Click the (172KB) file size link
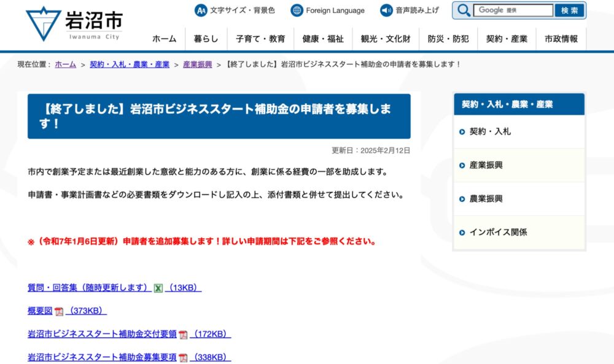614x364 pixels. pyautogui.click(x=210, y=334)
